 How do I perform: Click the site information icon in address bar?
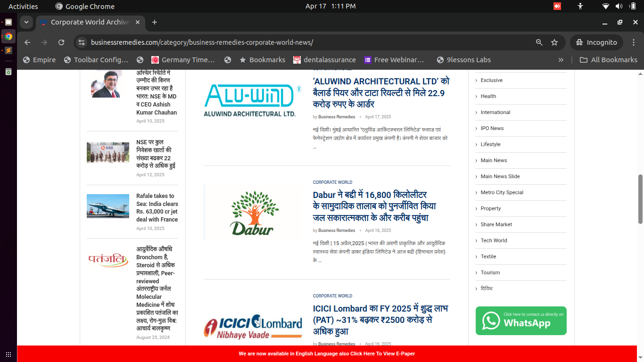coord(82,42)
